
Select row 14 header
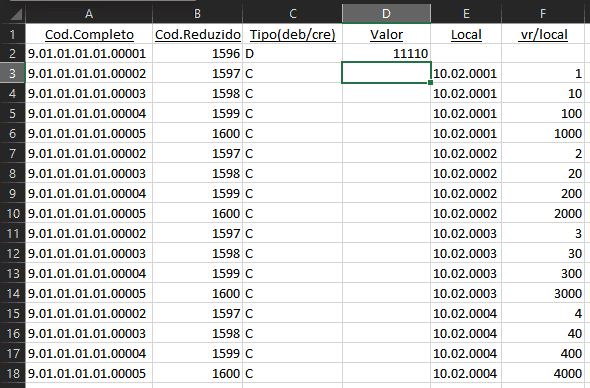coord(13,293)
